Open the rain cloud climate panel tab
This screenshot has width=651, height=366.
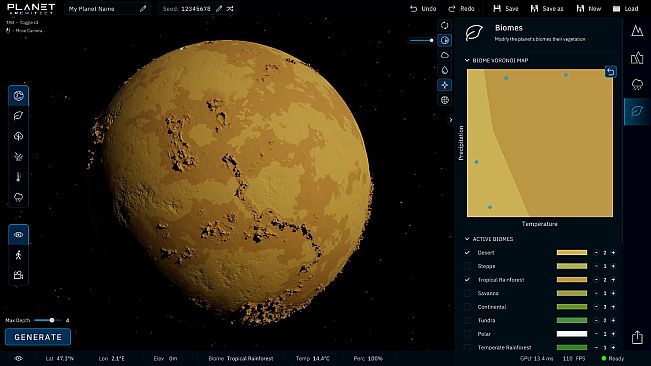click(x=637, y=85)
